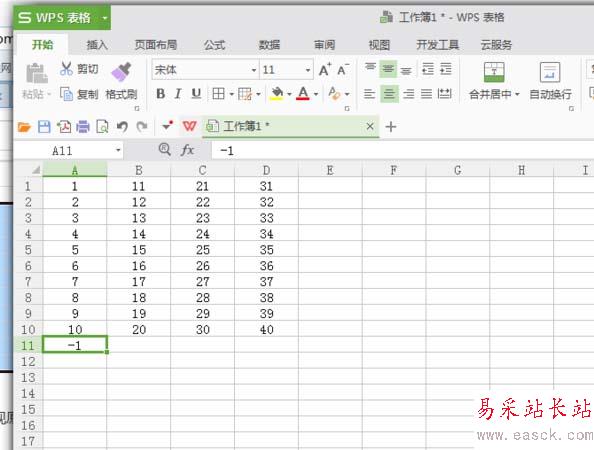Viewport: 594px width, 450px height.
Task: Align text left
Action: tap(369, 94)
